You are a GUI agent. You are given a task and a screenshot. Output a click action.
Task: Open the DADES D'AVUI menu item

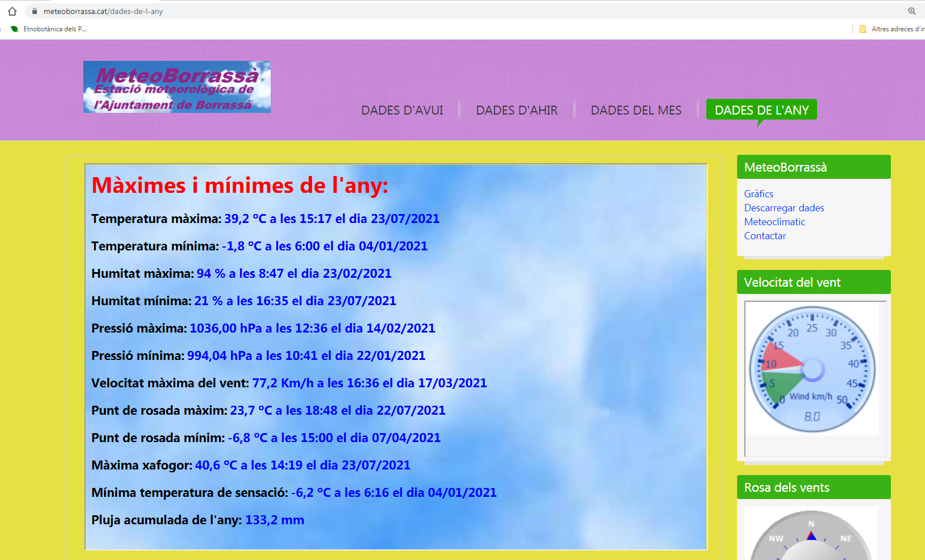tap(402, 110)
